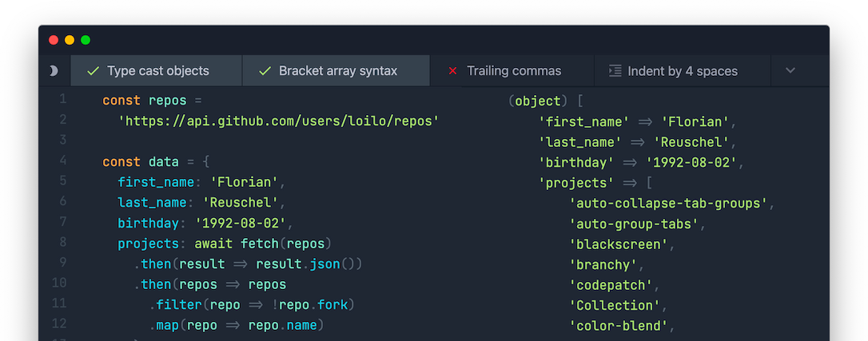Disable Bracket array syntax option

pyautogui.click(x=336, y=71)
